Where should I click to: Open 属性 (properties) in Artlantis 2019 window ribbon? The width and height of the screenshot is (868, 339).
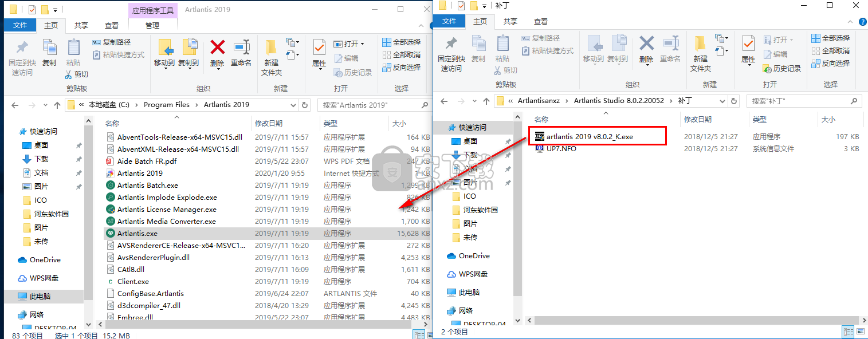pos(319,47)
